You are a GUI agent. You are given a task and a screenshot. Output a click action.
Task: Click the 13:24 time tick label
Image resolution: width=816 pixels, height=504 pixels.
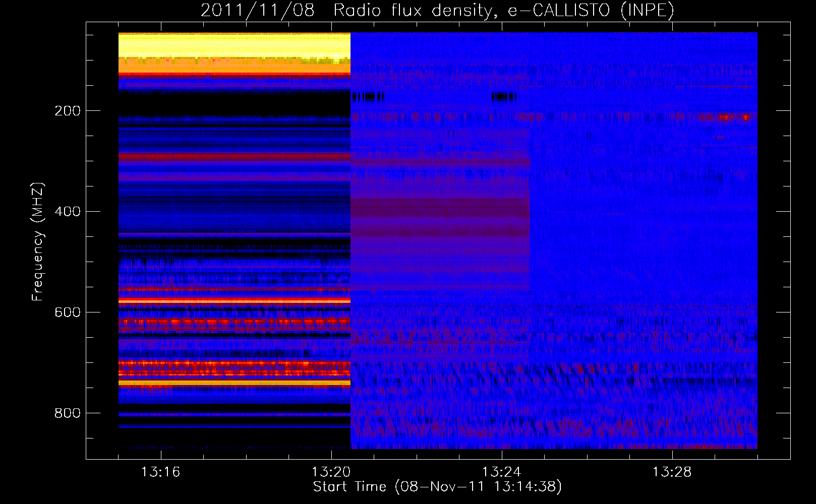click(501, 472)
